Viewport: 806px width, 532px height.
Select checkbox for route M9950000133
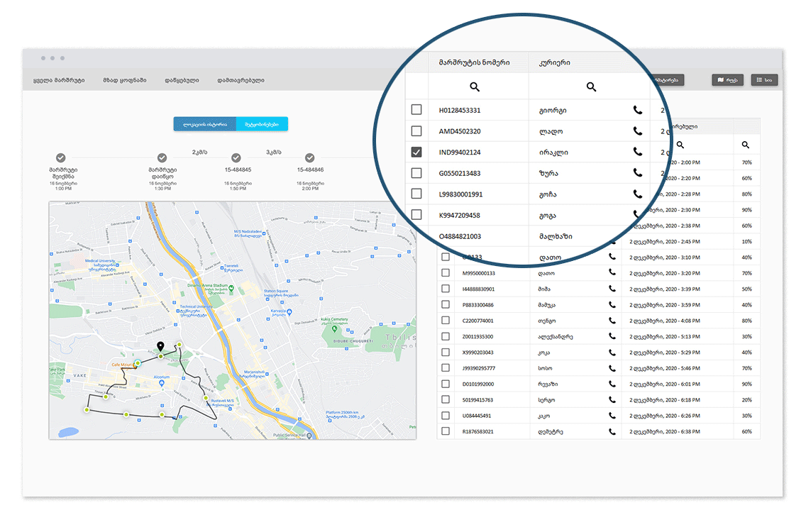446,273
